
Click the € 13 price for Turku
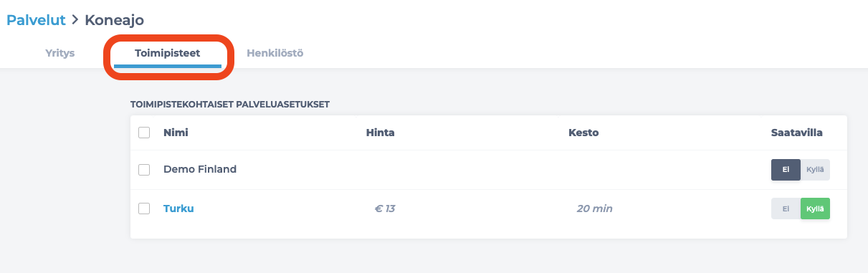tap(385, 209)
